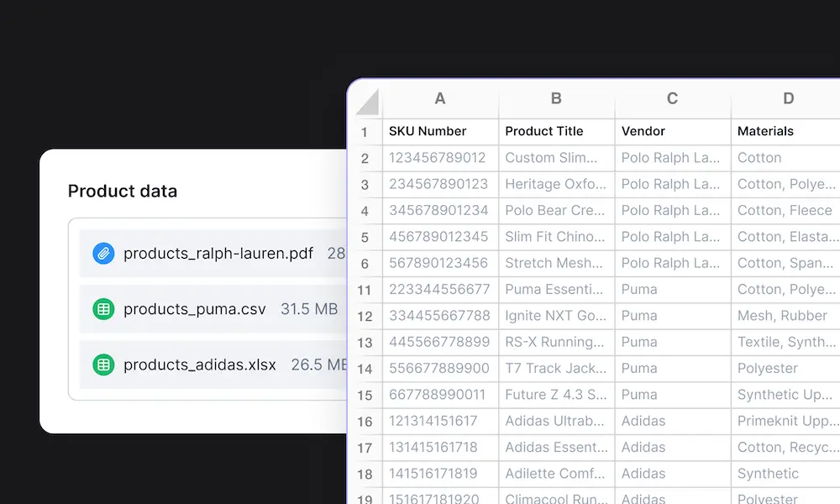The height and width of the screenshot is (504, 840).
Task: Select the Adilette Comf... product cell
Action: [557, 474]
